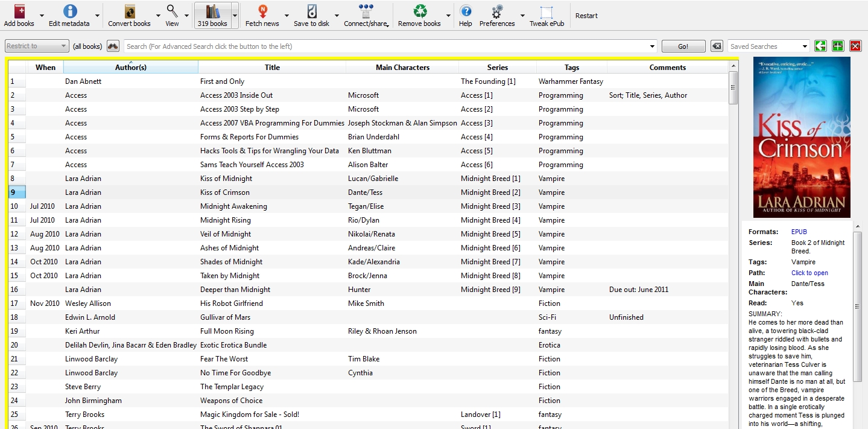The width and height of the screenshot is (868, 429).
Task: Launch the Tweak ePub tool
Action: (547, 11)
